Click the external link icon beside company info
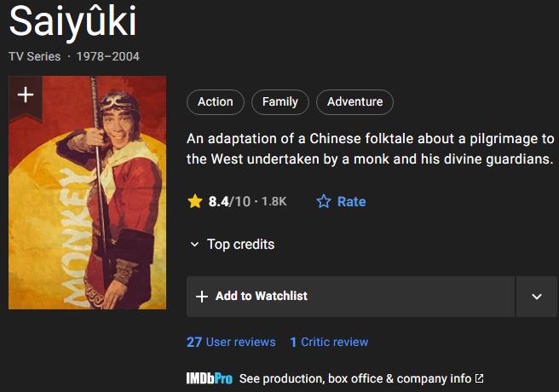559x392 pixels. pyautogui.click(x=479, y=378)
